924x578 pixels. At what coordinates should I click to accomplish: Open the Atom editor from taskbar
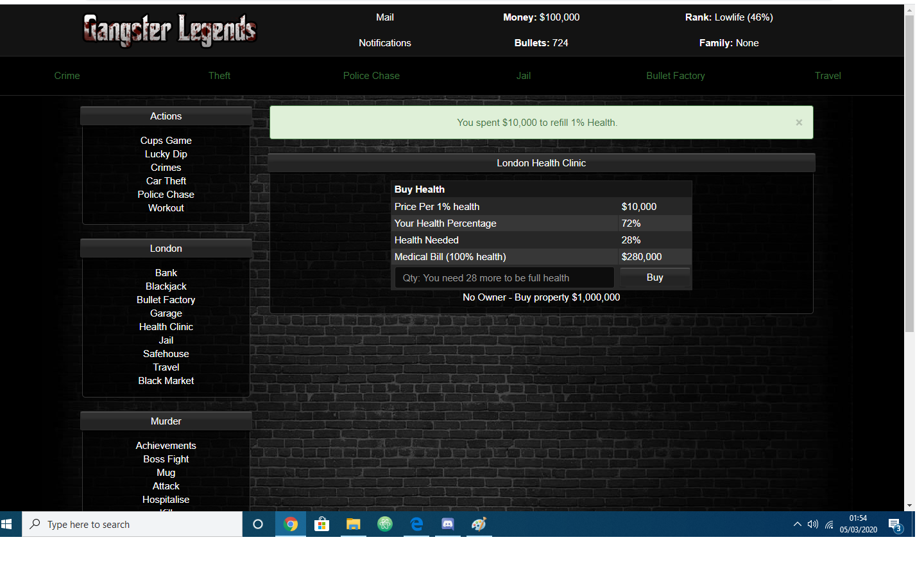point(385,524)
